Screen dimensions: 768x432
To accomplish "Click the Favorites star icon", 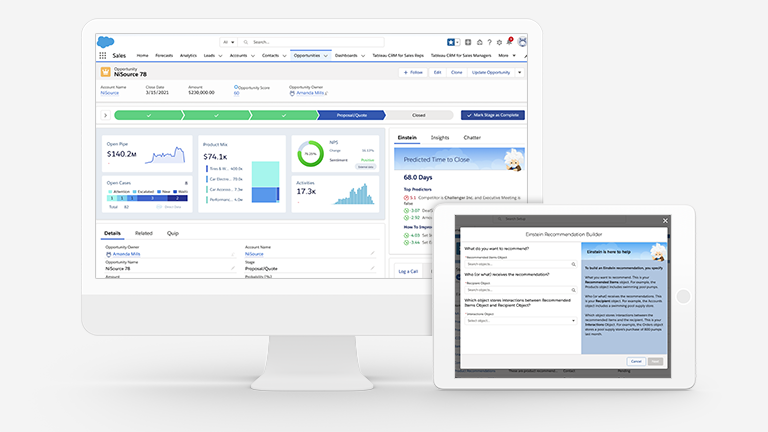I will [x=453, y=42].
